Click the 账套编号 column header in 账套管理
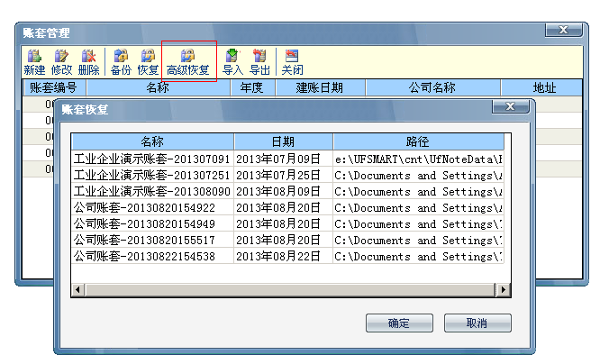609x364 pixels. tap(53, 87)
